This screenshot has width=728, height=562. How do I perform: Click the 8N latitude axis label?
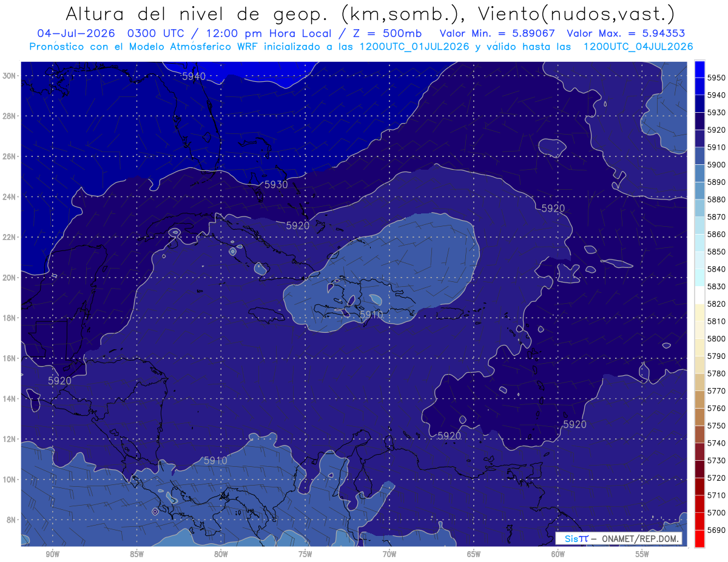click(x=12, y=520)
